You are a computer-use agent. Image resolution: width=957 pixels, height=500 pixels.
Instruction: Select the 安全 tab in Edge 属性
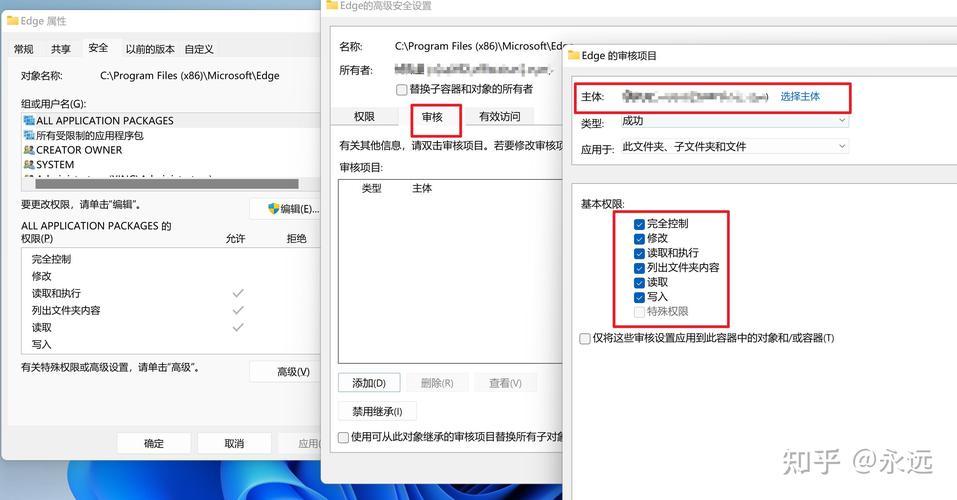click(x=98, y=48)
